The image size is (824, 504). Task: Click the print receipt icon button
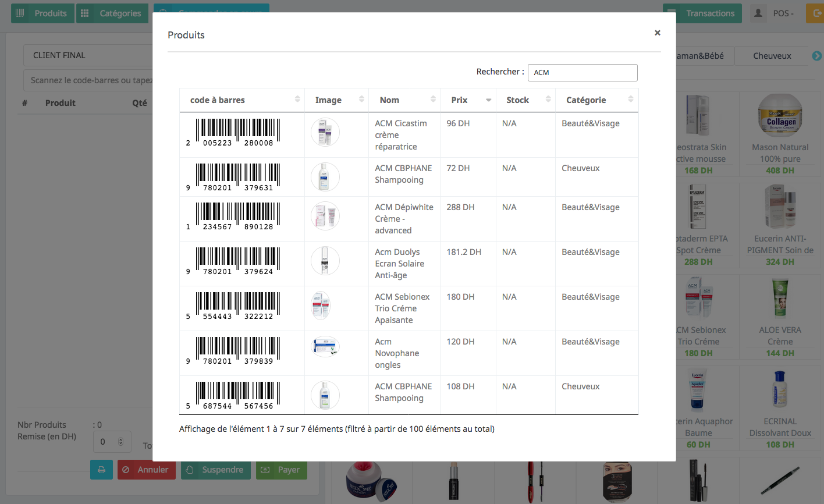[101, 470]
